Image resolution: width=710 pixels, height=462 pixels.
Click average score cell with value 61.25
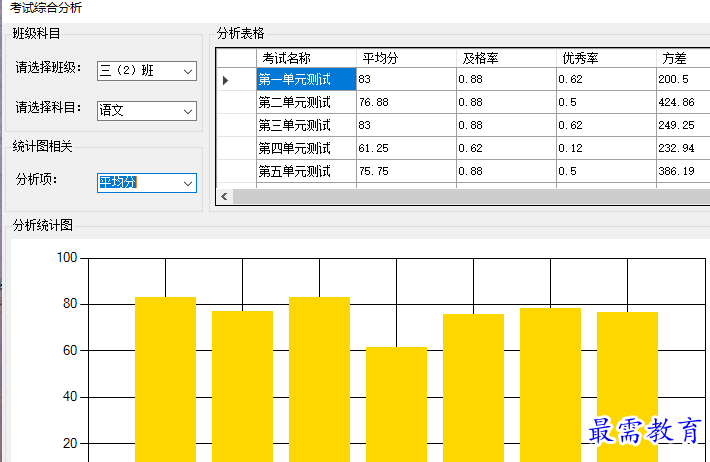coord(406,148)
